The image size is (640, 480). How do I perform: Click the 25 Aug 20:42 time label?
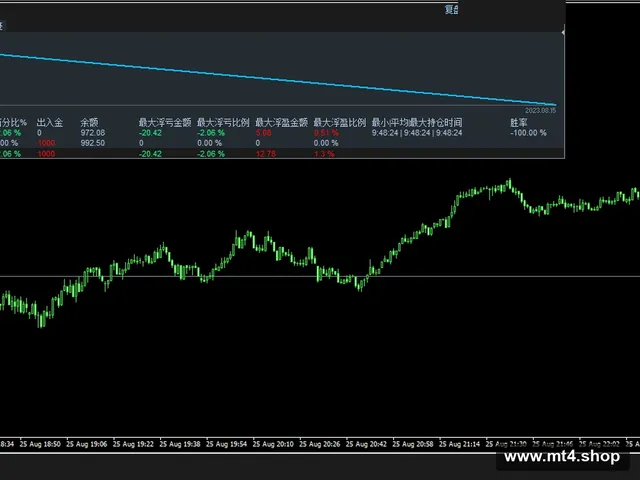point(366,444)
